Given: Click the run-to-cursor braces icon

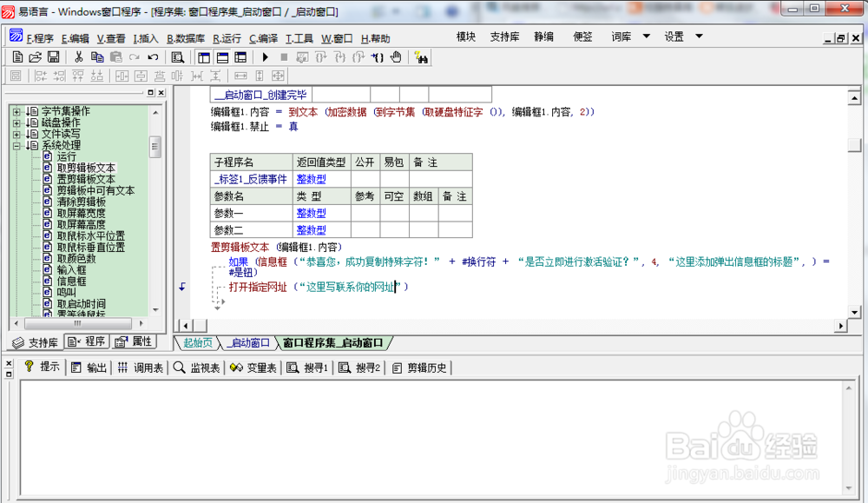Looking at the screenshot, I should coord(377,57).
